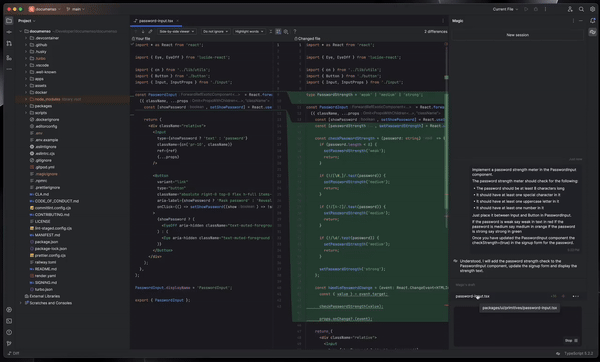The width and height of the screenshot is (600, 362).
Task: Collapse the documenso root folder
Action: [21, 31]
